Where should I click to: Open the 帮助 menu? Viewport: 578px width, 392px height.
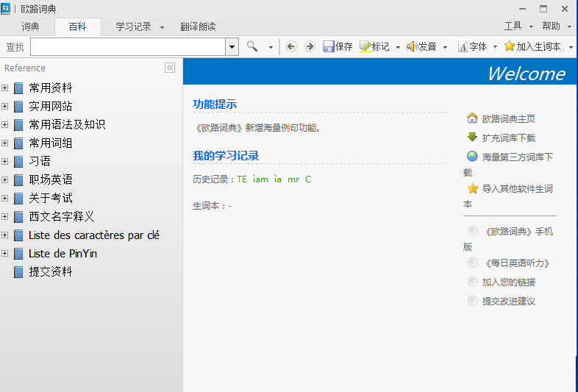point(551,26)
